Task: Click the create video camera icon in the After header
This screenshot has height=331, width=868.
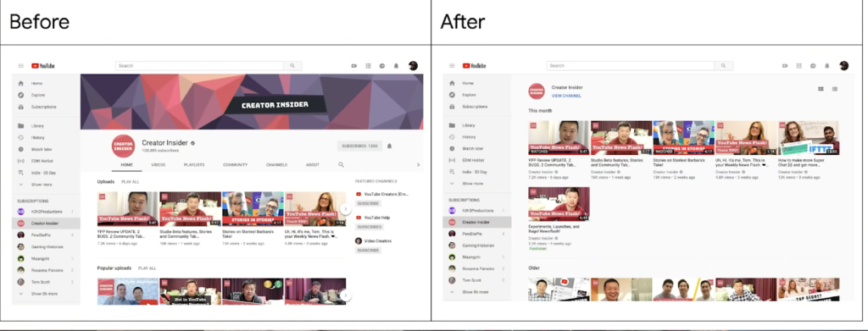Action: click(x=785, y=66)
